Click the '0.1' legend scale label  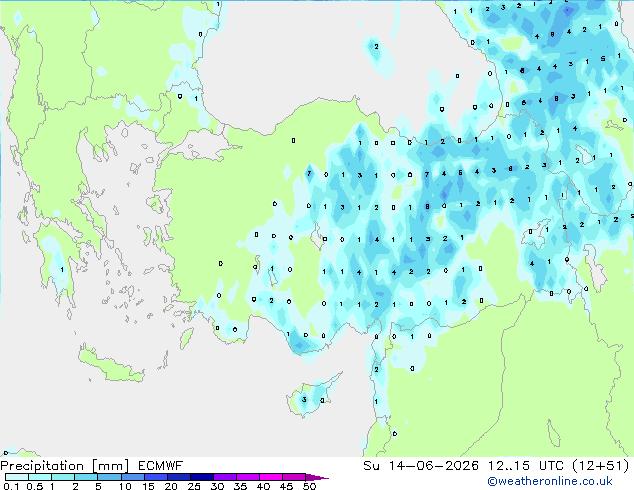(x=11, y=486)
